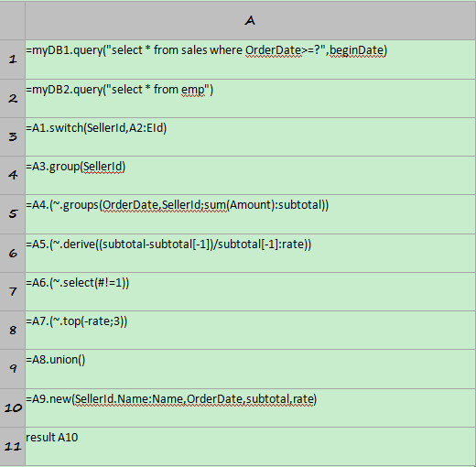
Task: Select row header 6
Action: [13, 254]
